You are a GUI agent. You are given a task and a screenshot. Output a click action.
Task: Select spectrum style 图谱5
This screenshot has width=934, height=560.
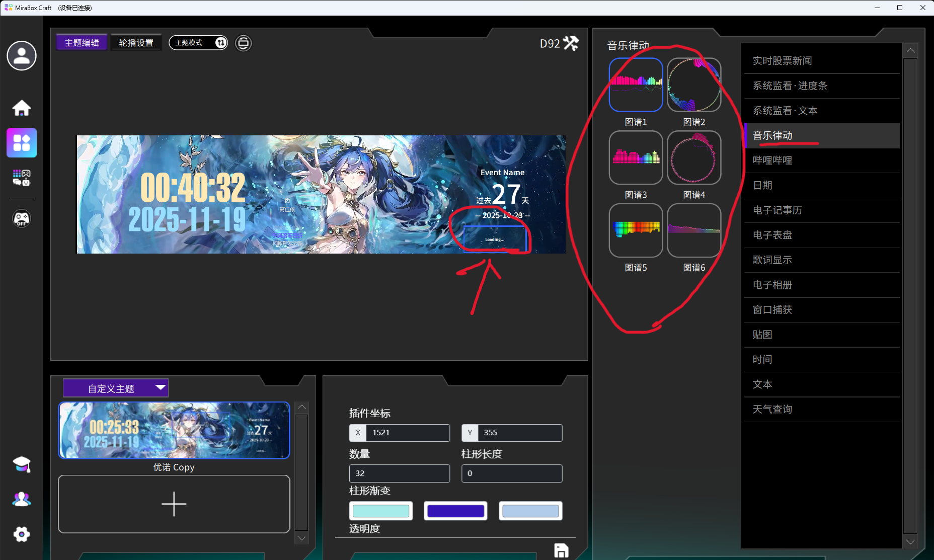click(636, 230)
